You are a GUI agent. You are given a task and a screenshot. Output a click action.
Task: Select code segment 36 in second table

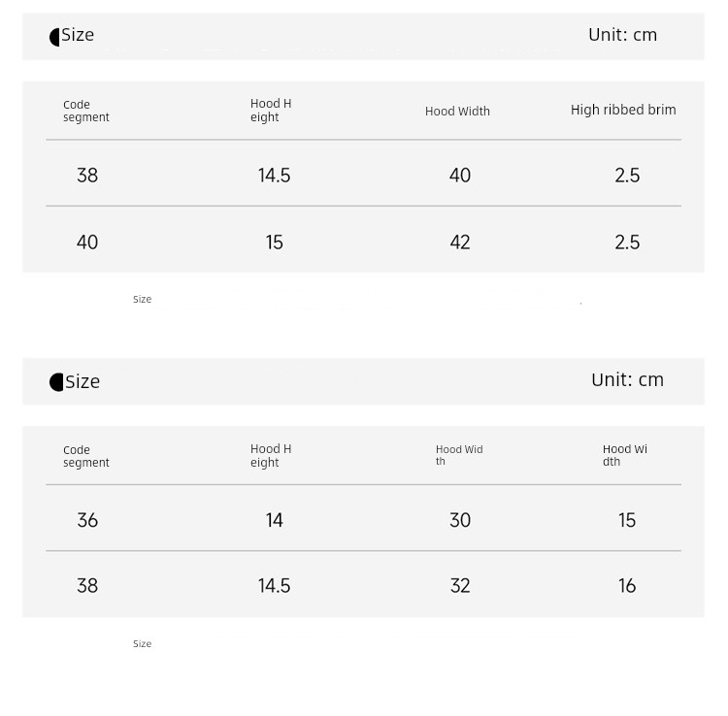tap(87, 520)
